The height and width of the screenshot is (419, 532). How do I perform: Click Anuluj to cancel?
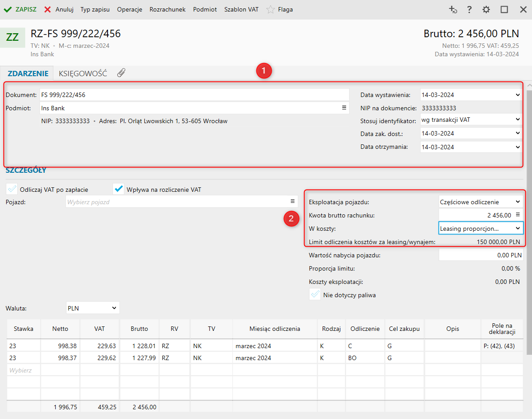59,9
